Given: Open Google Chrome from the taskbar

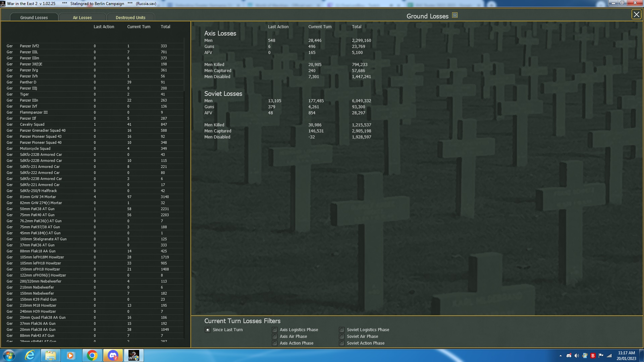Looking at the screenshot, I should 92,355.
